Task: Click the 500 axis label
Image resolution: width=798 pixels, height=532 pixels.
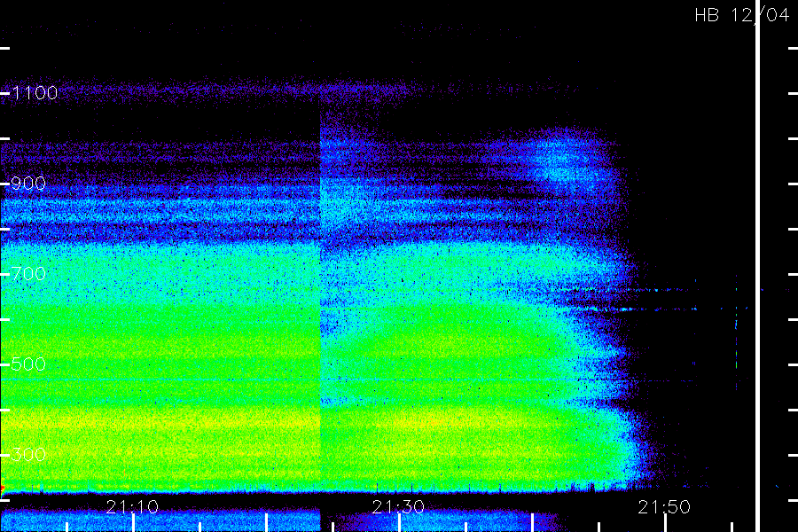Action: [x=28, y=364]
